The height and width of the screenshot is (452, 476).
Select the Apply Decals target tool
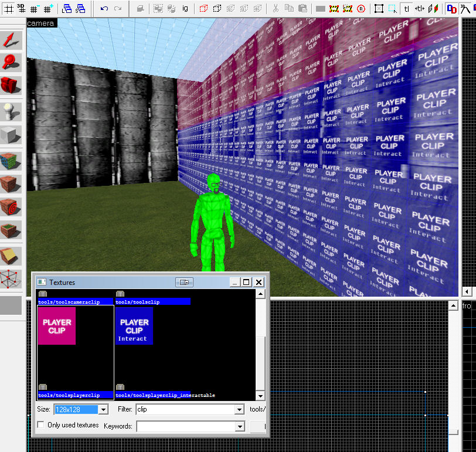(11, 206)
